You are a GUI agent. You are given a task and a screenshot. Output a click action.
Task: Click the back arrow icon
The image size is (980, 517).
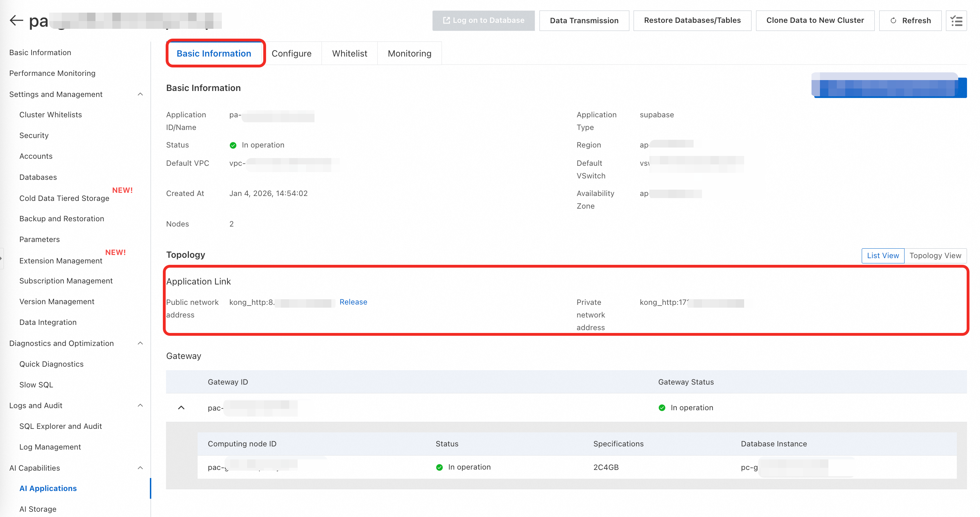[16, 20]
